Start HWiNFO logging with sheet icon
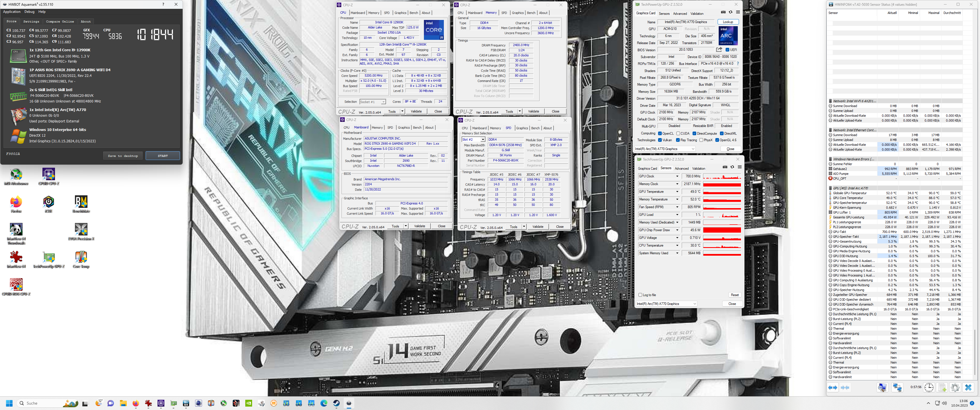The width and height of the screenshot is (980, 410). [x=942, y=388]
